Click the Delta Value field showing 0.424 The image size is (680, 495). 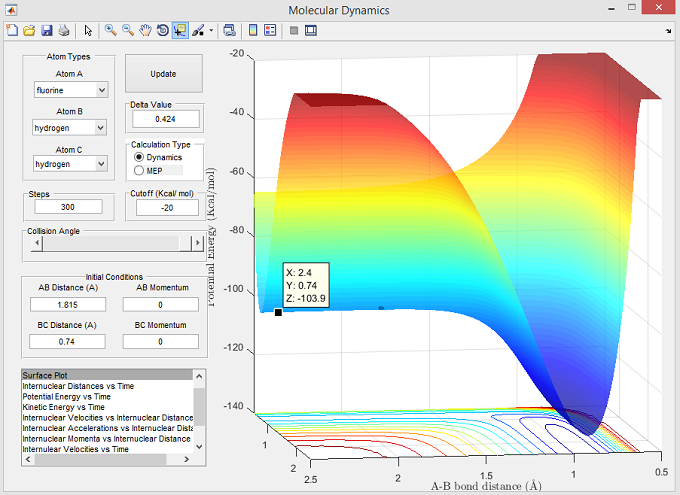[166, 119]
